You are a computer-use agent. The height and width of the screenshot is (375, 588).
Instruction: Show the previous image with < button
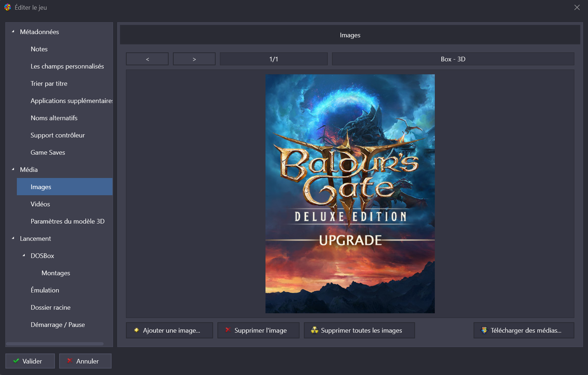click(x=147, y=59)
